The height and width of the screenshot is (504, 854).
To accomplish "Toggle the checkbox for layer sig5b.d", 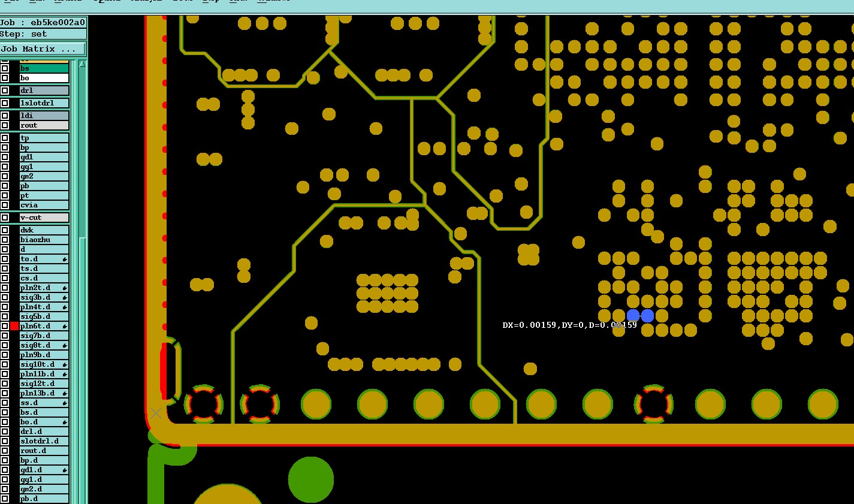I will 5,316.
